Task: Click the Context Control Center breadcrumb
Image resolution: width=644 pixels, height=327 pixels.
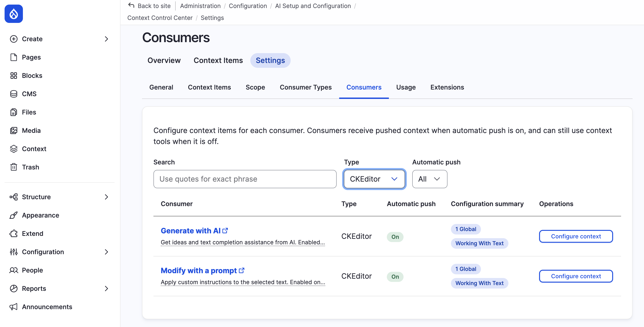Action: coord(160,18)
